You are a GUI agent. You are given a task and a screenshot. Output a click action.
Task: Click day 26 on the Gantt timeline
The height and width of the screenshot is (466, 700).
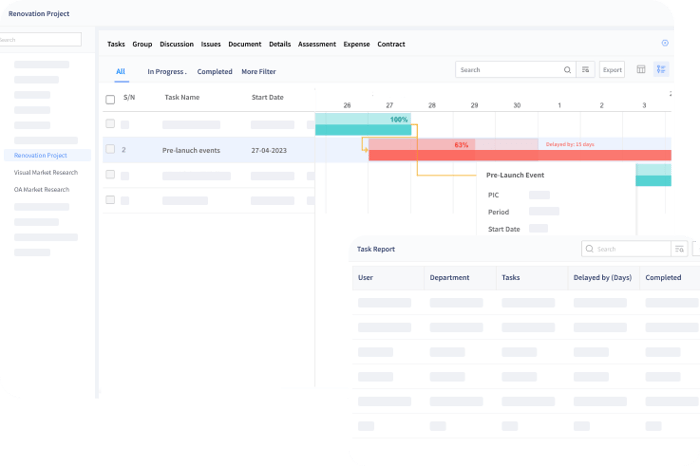pyautogui.click(x=347, y=105)
